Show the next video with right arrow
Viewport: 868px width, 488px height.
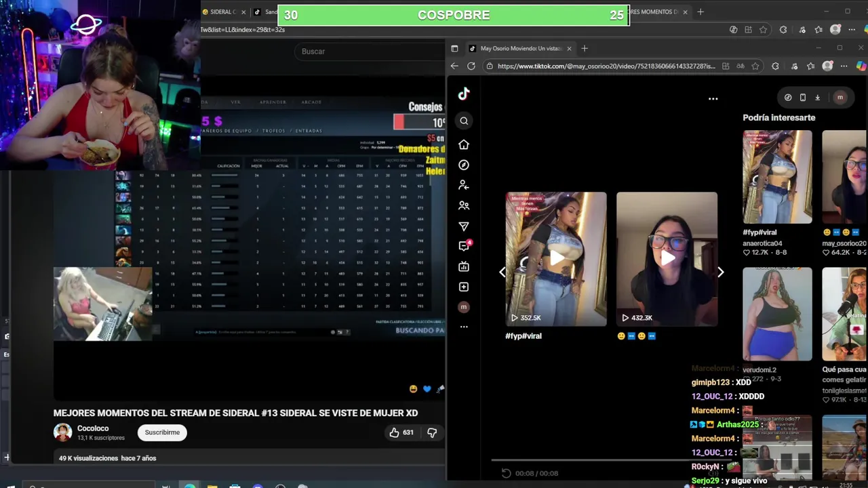click(721, 272)
